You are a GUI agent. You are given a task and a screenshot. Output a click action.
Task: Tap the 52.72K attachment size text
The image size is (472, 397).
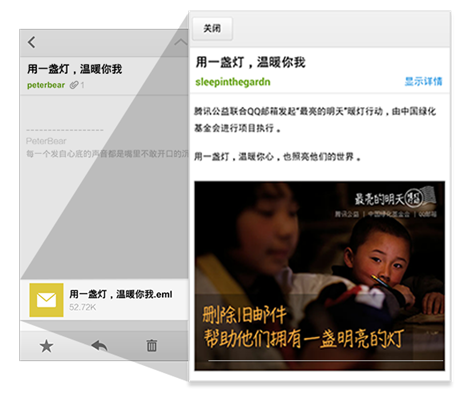click(83, 307)
